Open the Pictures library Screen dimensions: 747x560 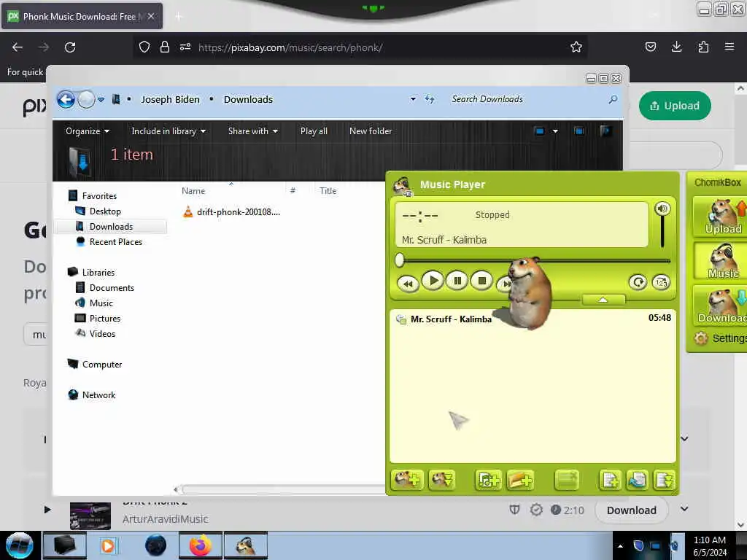[x=98, y=318]
